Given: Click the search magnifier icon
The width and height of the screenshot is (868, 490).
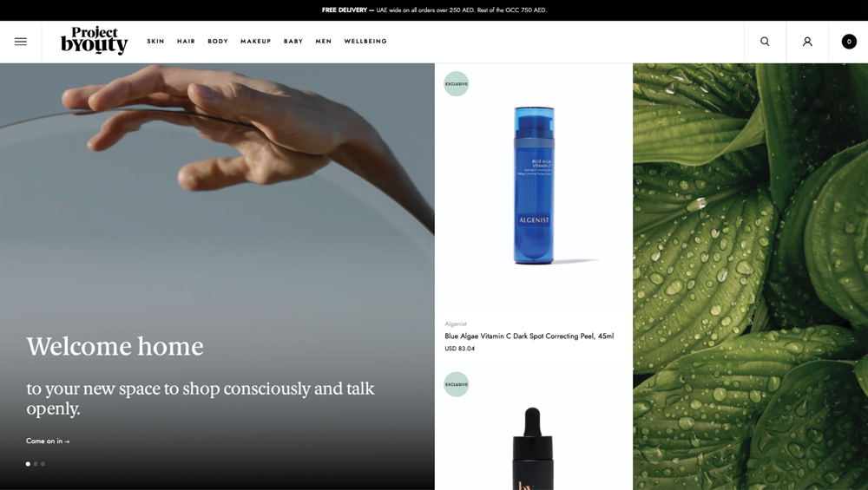Looking at the screenshot, I should click(765, 42).
